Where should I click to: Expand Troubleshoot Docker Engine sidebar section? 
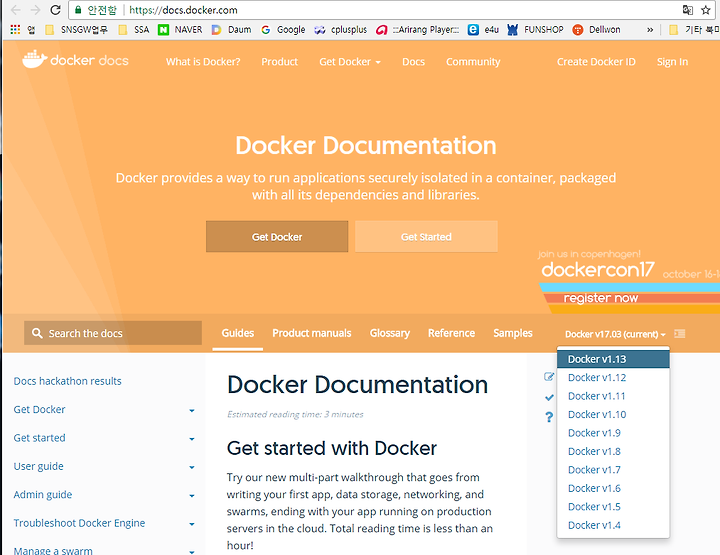(x=192, y=524)
